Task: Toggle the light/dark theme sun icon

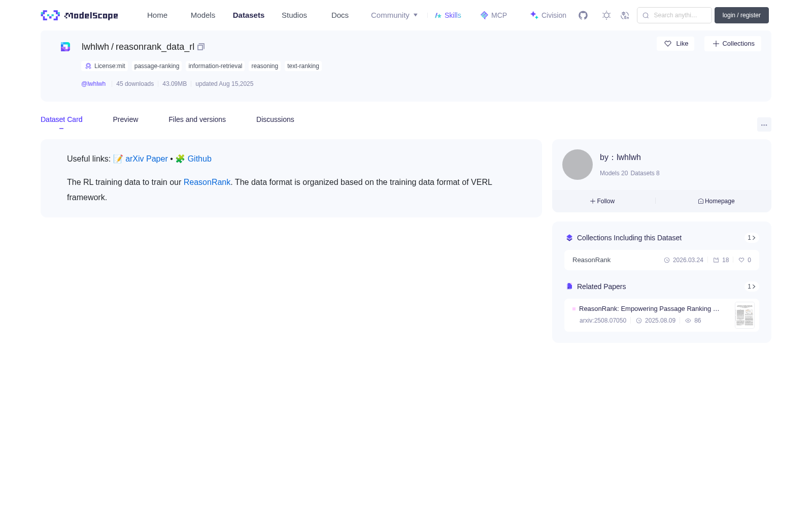Action: tap(606, 15)
